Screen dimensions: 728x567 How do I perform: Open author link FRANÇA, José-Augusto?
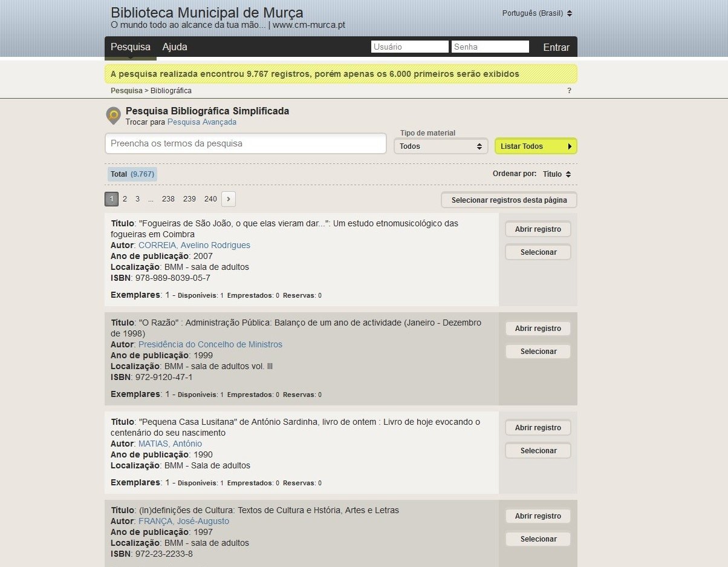[184, 521]
